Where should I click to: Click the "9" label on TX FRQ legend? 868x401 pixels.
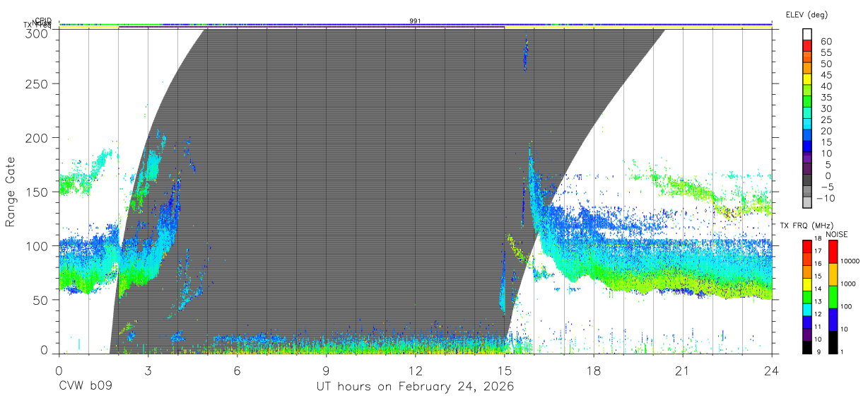click(820, 352)
